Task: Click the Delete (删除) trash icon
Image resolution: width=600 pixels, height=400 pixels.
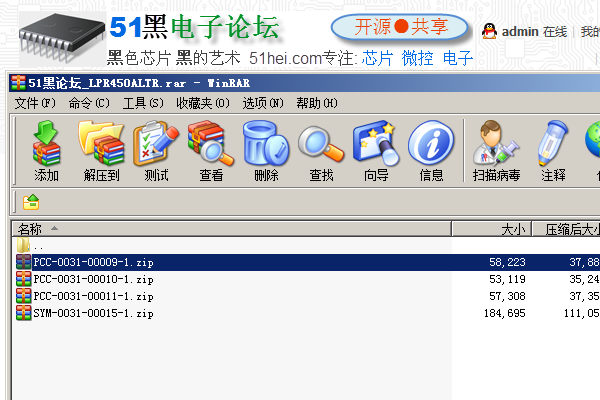Action: 266,143
